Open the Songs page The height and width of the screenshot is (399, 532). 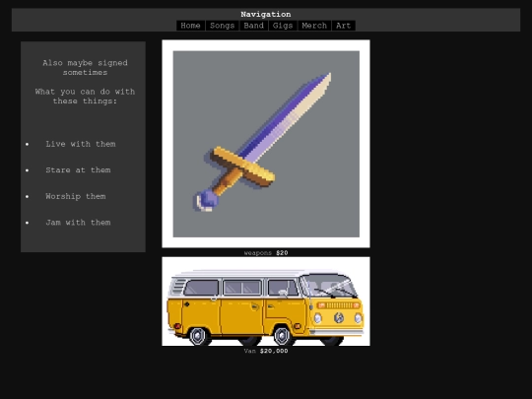223,26
